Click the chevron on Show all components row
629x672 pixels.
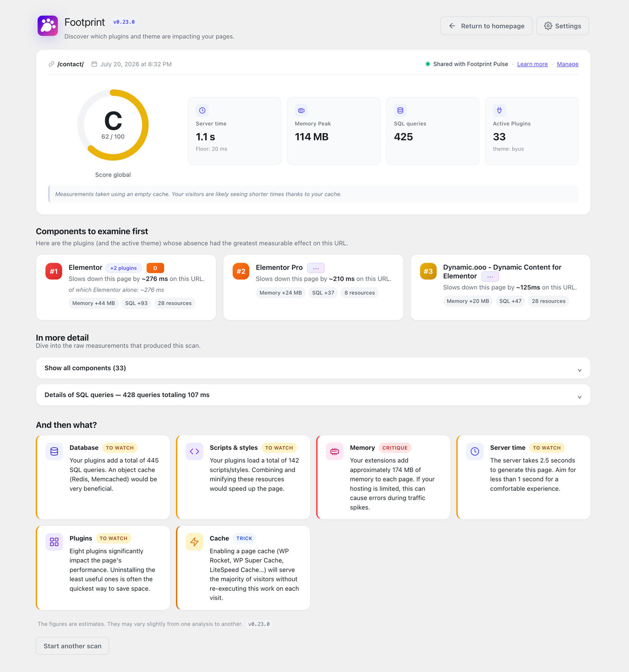pyautogui.click(x=579, y=370)
